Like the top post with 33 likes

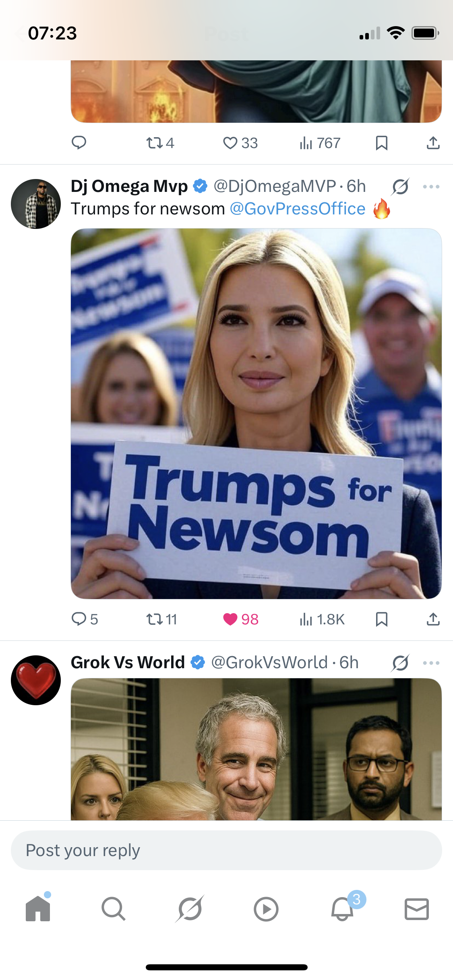click(x=240, y=143)
